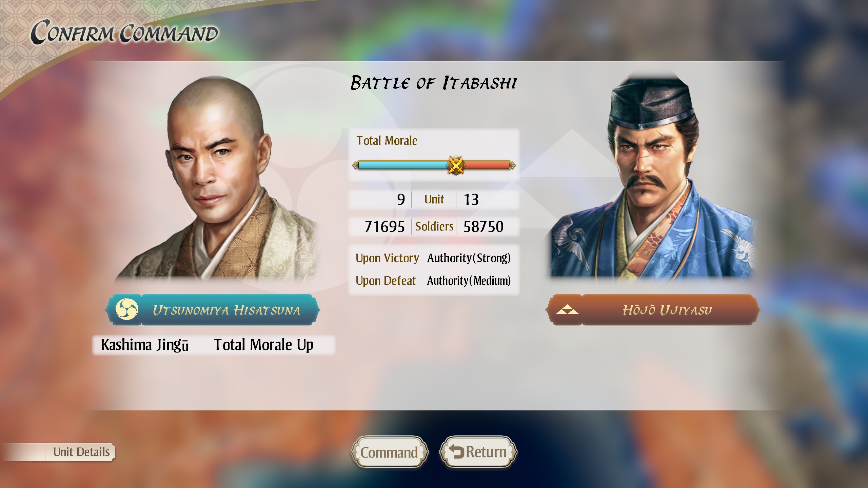Click the Upon Defeat penalty row
Screen dimensions: 868x488
pos(433,281)
